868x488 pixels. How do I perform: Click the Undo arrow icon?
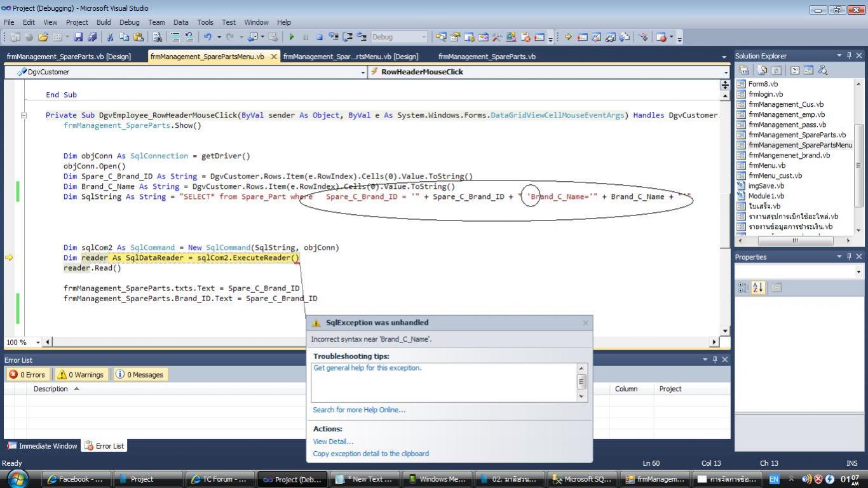point(208,37)
